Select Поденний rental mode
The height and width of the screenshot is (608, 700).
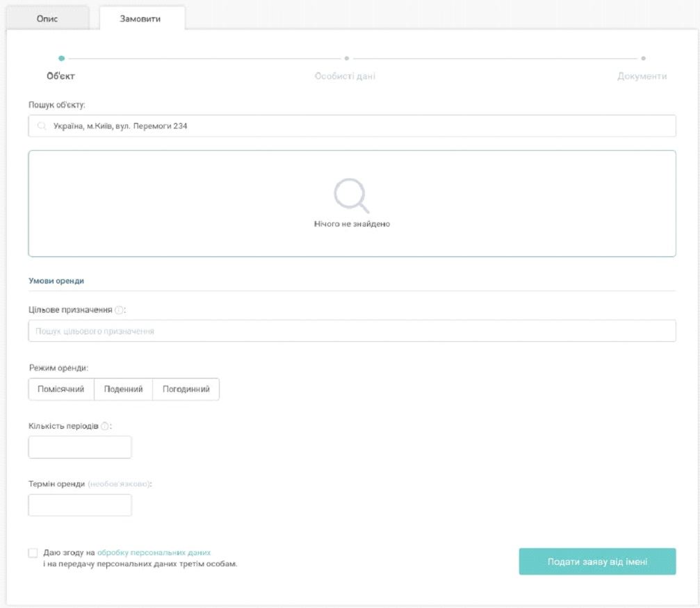[x=123, y=389]
